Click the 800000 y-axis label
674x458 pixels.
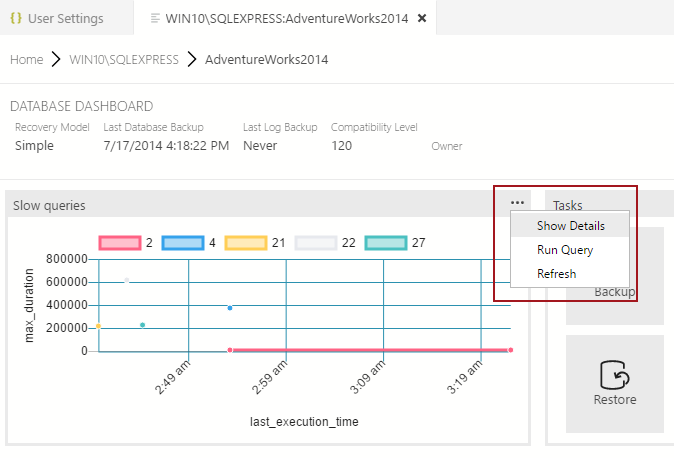(x=67, y=259)
